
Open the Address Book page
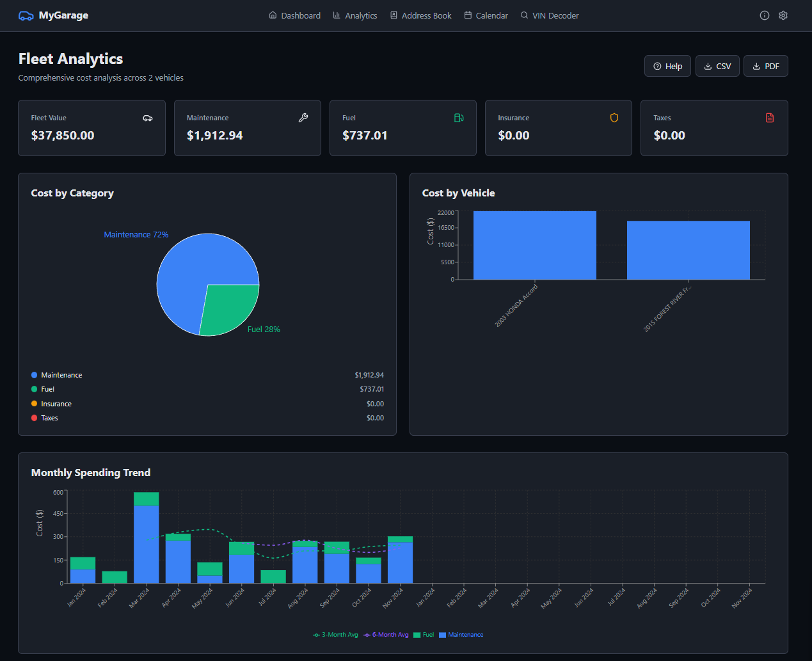pos(420,15)
